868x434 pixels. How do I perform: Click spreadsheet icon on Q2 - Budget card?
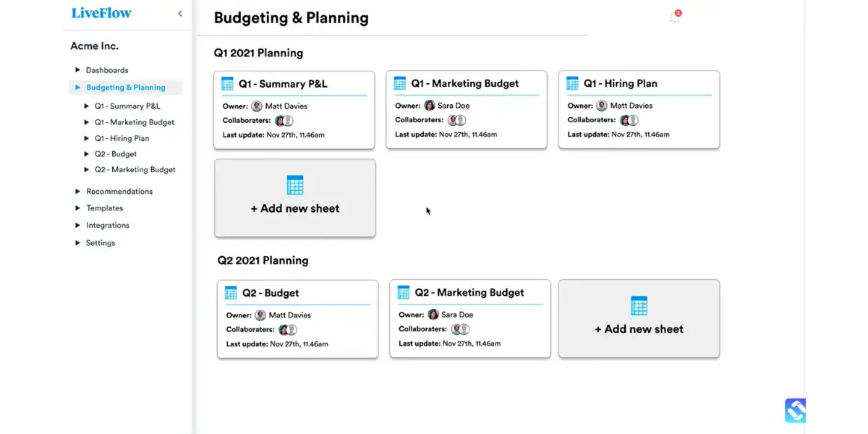[231, 293]
